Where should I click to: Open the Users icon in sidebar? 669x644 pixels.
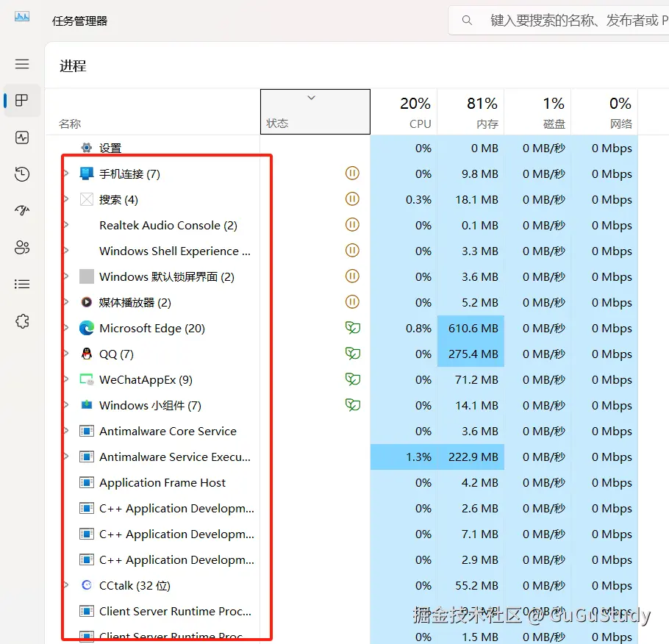pos(22,247)
